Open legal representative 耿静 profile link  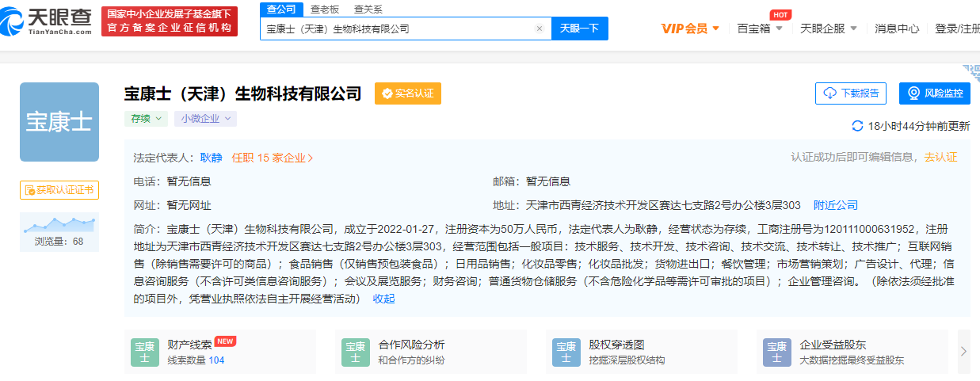[x=211, y=158]
